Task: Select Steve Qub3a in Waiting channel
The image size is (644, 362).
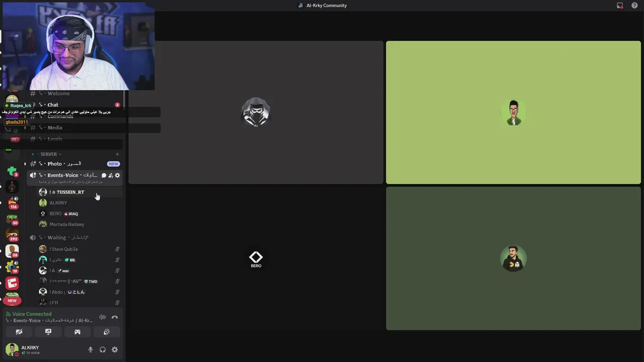Action: coord(80,249)
